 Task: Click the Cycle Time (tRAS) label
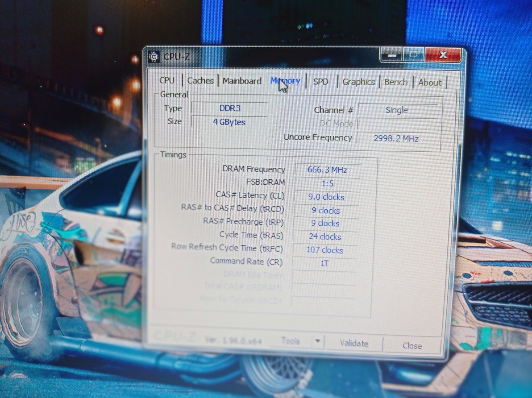(251, 235)
